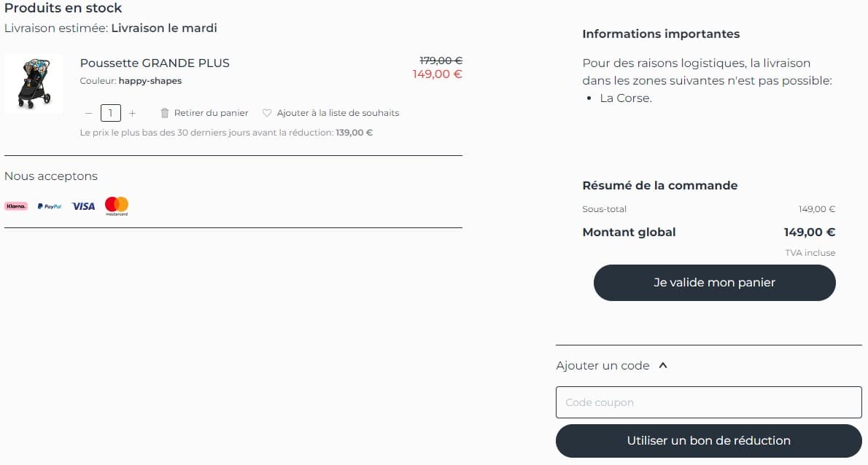Click Utiliser un bon de réduction

point(708,440)
